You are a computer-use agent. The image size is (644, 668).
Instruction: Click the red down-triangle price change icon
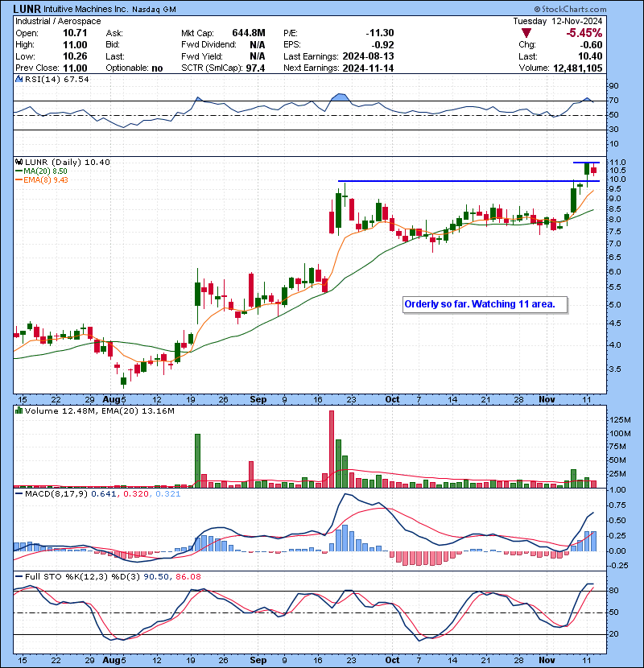click(x=526, y=33)
